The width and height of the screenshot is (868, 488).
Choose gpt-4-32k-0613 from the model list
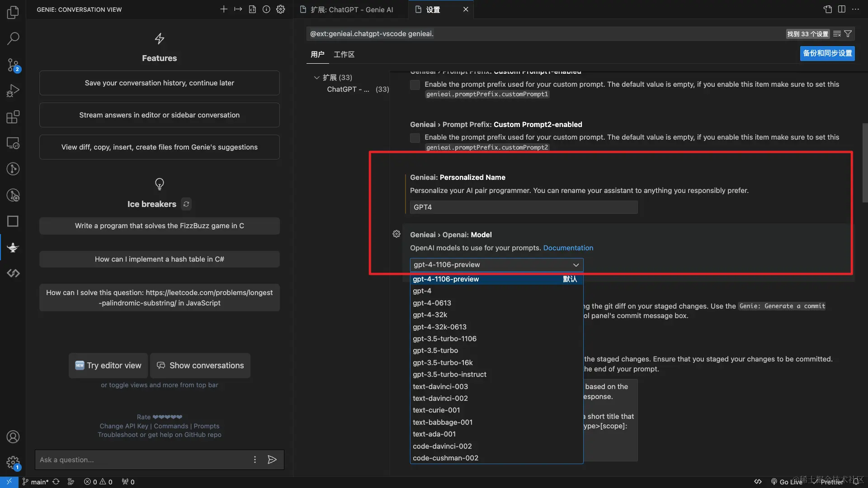tap(496, 327)
